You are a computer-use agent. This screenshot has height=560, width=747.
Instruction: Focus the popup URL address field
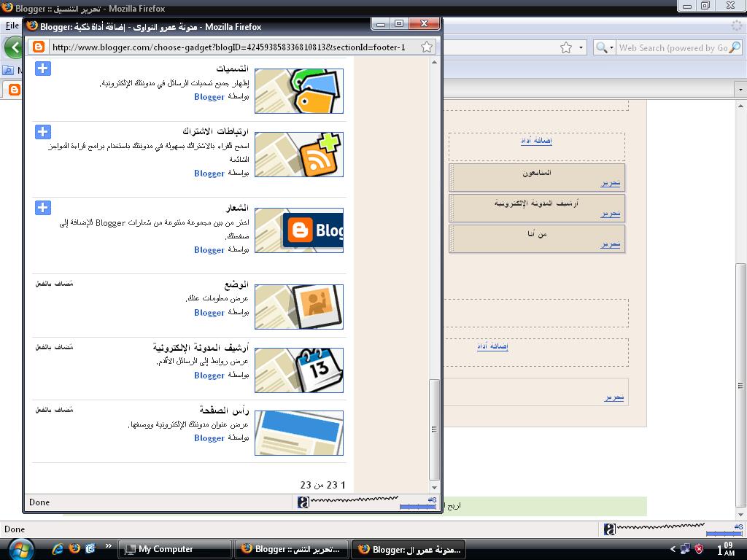pos(228,47)
